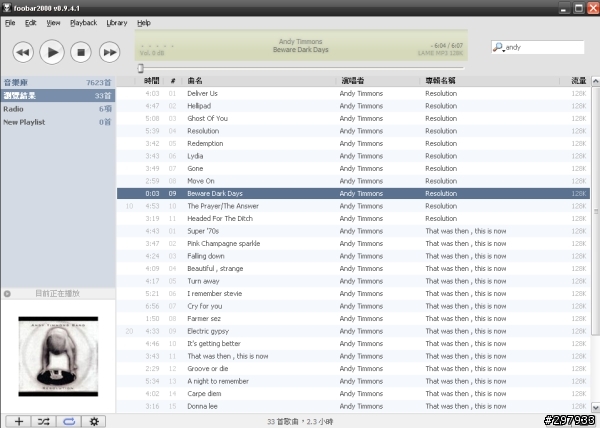Open the Help menu

coord(144,23)
